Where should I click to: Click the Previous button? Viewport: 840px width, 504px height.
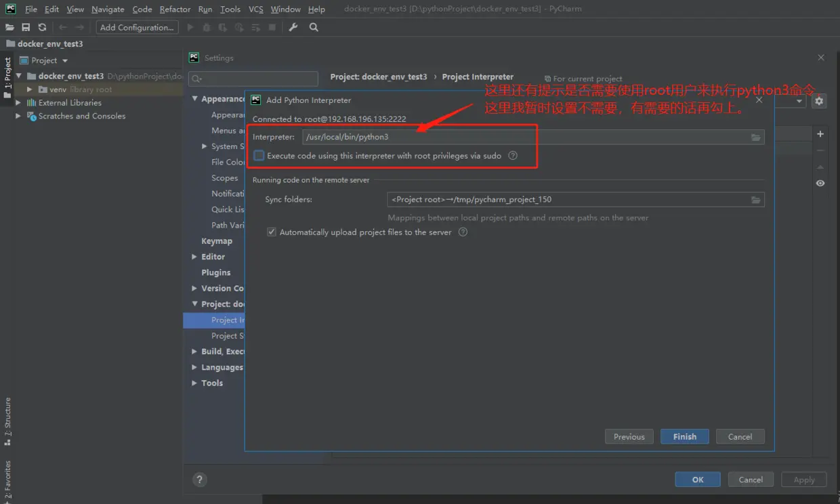(629, 437)
